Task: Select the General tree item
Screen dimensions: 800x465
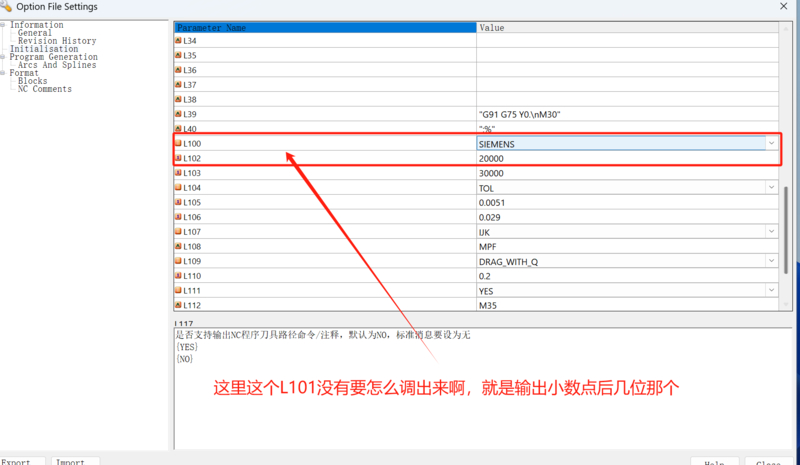Action: click(35, 33)
